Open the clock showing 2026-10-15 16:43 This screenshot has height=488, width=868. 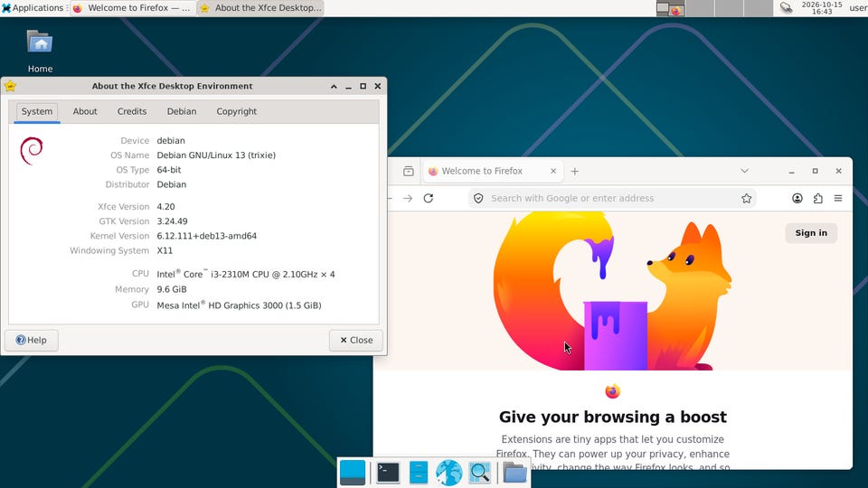[822, 8]
